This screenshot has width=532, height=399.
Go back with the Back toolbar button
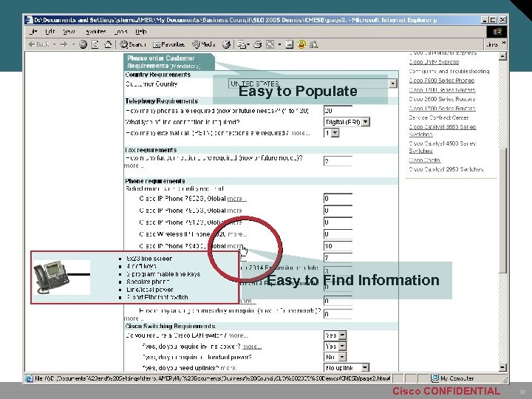coord(38,44)
